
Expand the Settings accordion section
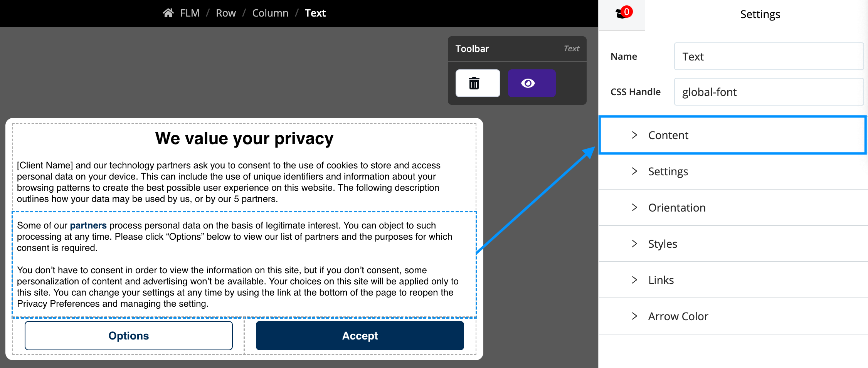(x=733, y=171)
